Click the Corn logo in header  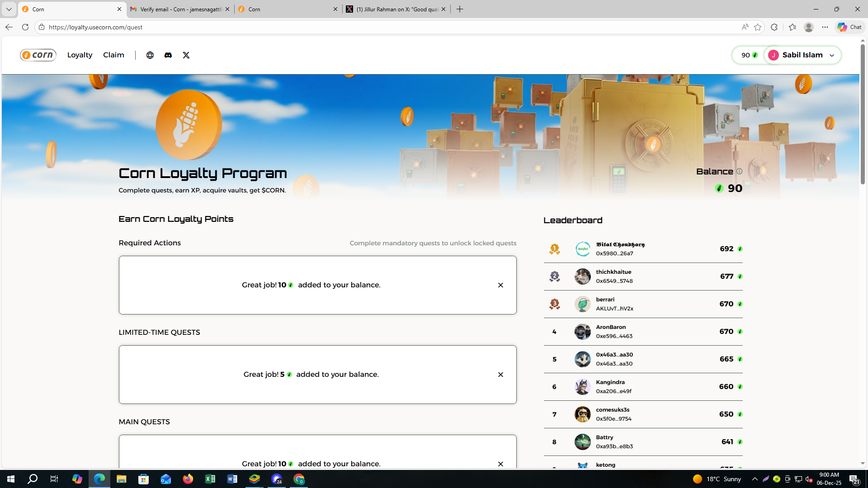38,55
